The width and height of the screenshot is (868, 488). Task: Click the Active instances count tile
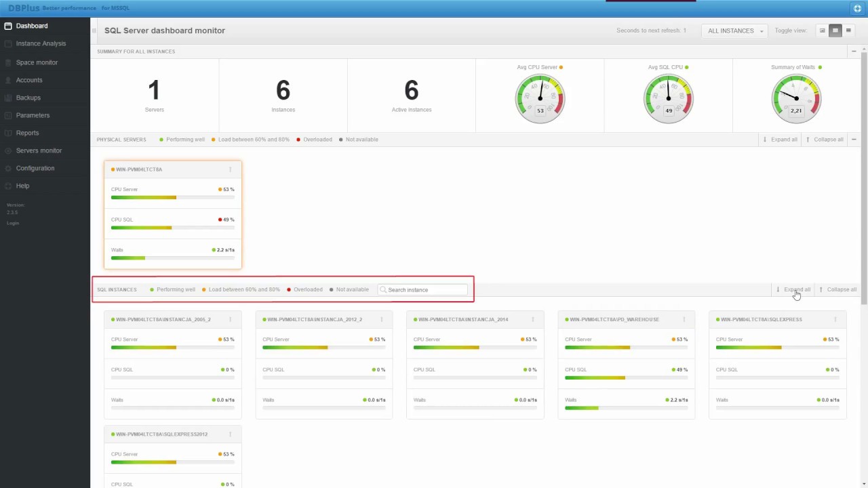[411, 95]
